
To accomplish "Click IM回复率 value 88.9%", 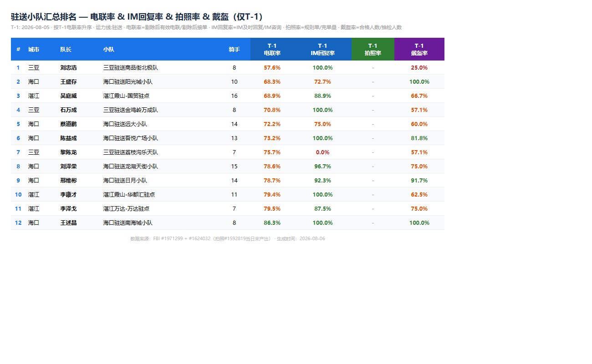I will pos(323,96).
